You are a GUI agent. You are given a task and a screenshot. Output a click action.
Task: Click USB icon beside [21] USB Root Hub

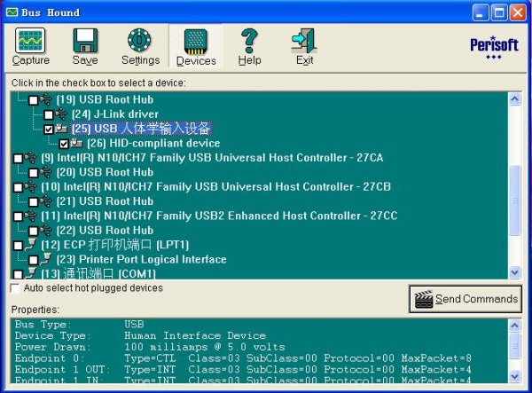[45, 201]
